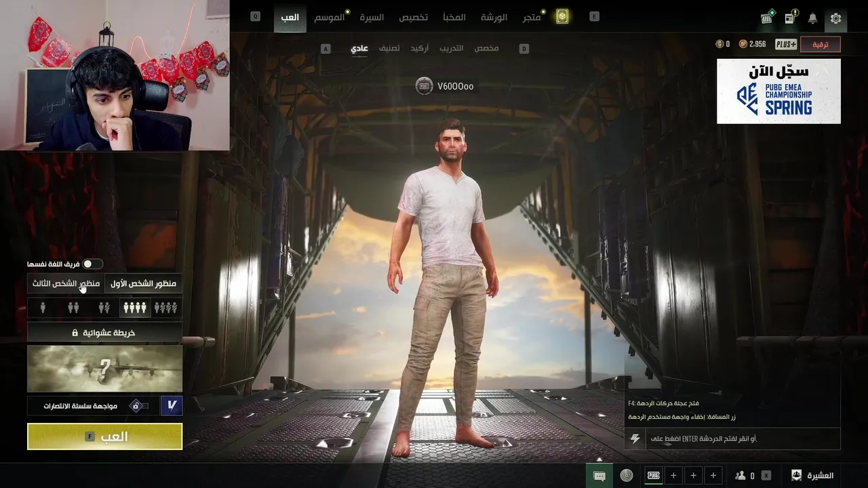868x488 pixels.
Task: Click the E key hint icon
Action: tap(594, 17)
